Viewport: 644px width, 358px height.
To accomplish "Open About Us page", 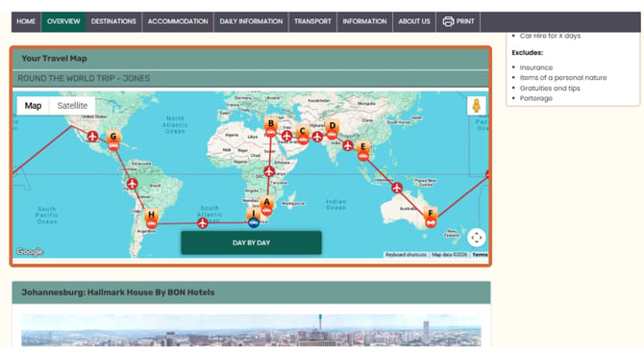I will pos(414,21).
